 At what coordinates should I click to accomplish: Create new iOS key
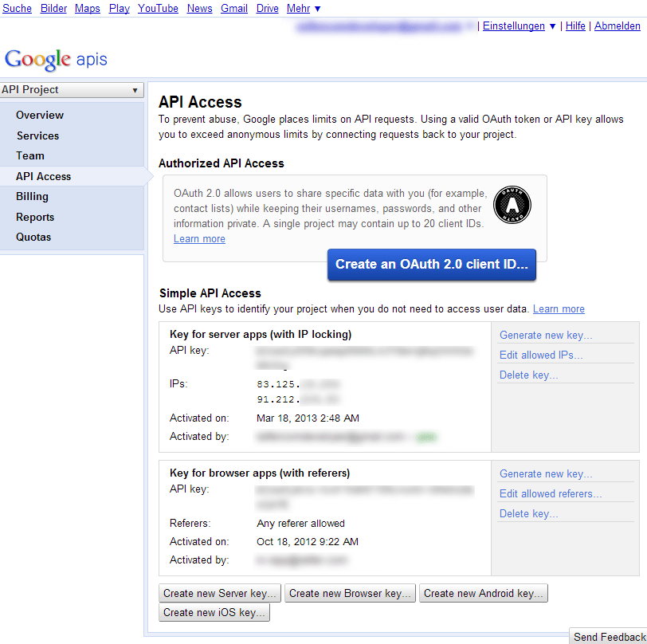coord(214,612)
